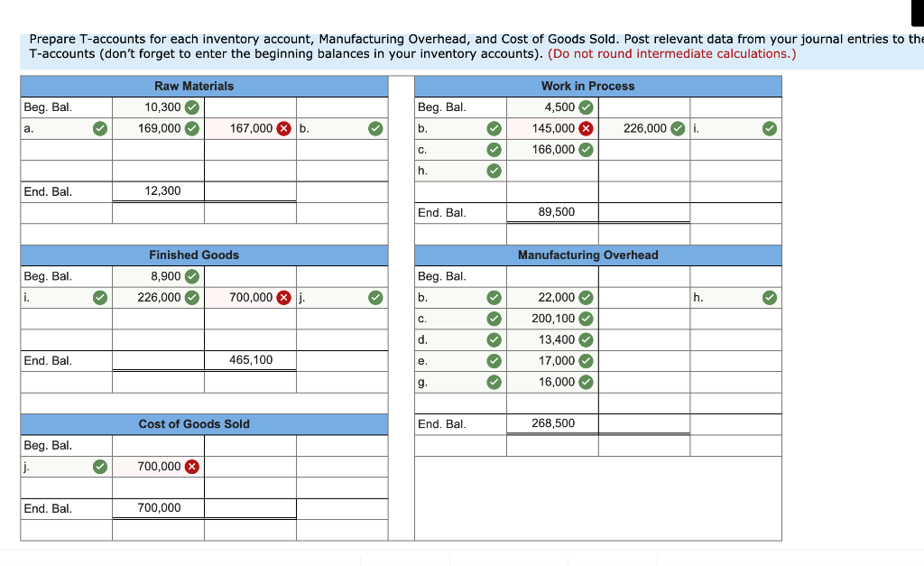Screen dimensions: 924x566
Task: Click the red X beside 700,000 in Finished Goods
Action: coord(285,298)
